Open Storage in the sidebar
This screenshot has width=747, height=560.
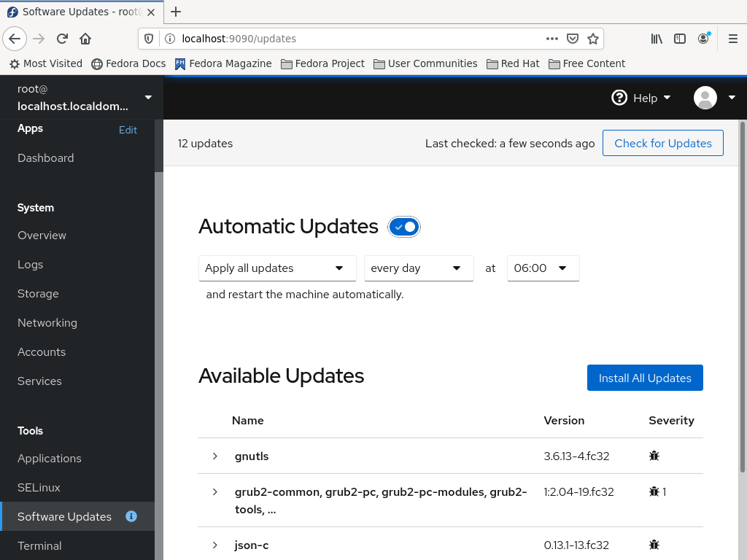tap(38, 293)
